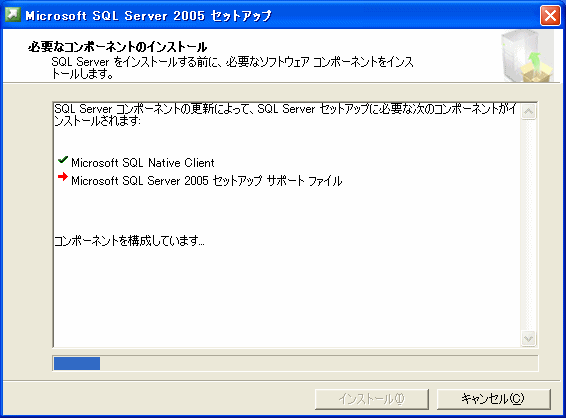Viewport: 566px width, 418px height.
Task: Click the intro paragraph in the component list box
Action: (x=285, y=115)
